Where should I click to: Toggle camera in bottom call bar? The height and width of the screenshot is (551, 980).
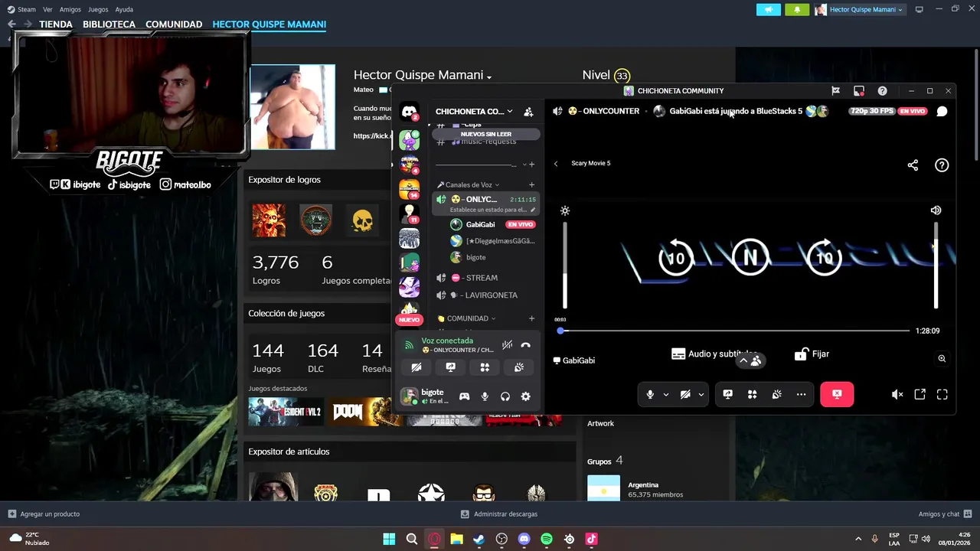(685, 394)
